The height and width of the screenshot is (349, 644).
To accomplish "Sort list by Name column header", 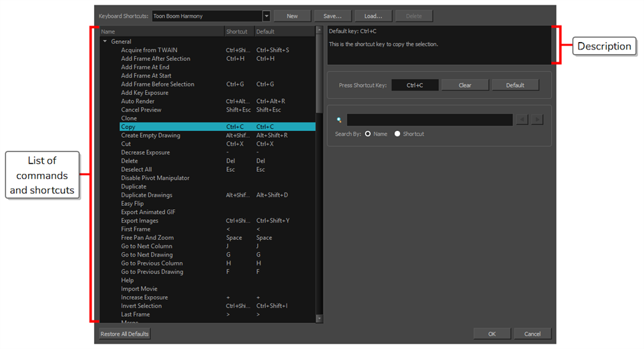I will (x=160, y=31).
